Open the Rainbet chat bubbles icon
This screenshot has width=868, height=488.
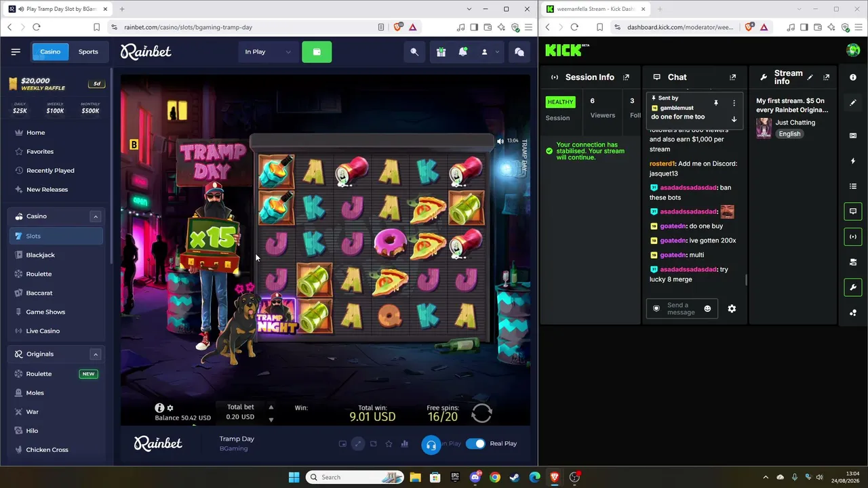(x=519, y=52)
